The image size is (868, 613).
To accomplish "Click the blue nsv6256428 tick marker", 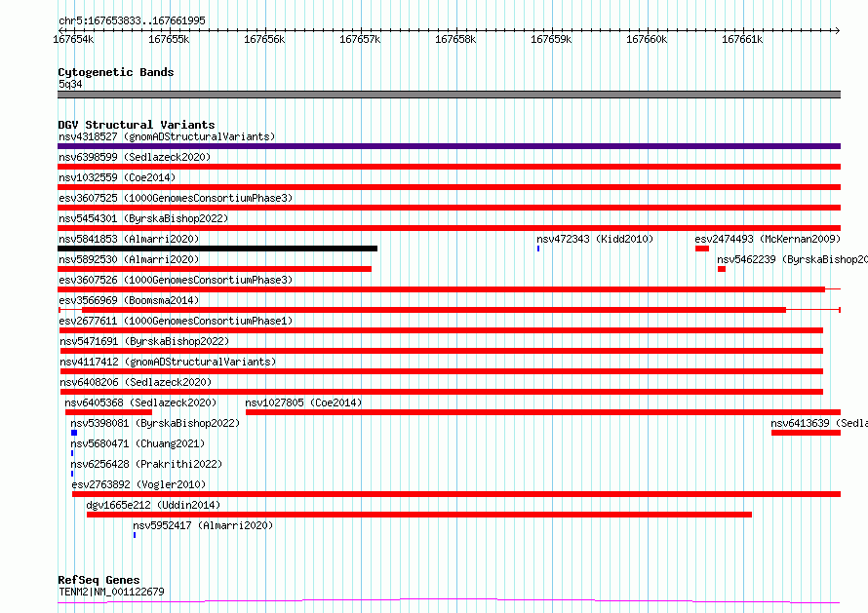I will click(72, 474).
